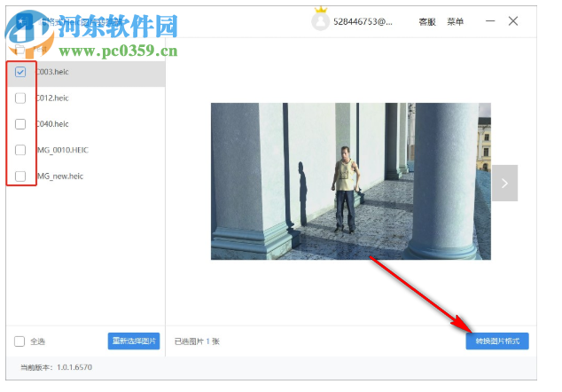Enable the MG_new.heic checkbox
Image resolution: width=562 pixels, height=392 pixels.
pos(20,176)
